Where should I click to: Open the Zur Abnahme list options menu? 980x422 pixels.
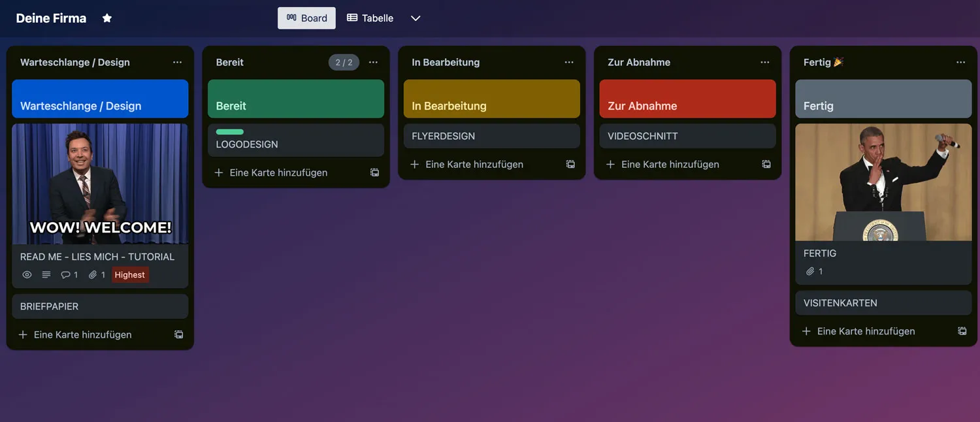point(765,62)
